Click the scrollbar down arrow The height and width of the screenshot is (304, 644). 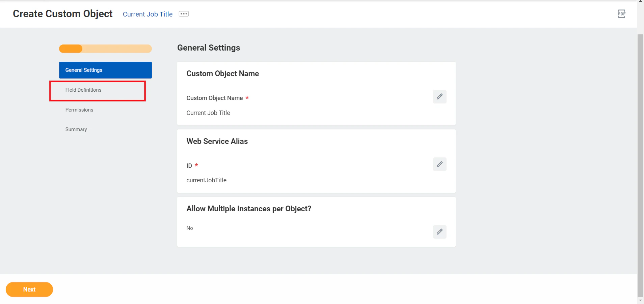coord(640,300)
